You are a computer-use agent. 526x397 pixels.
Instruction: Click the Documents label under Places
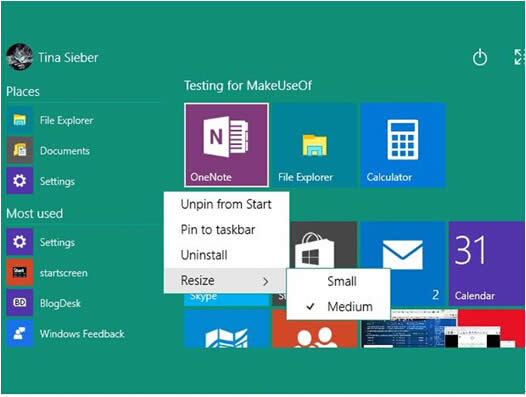click(65, 151)
